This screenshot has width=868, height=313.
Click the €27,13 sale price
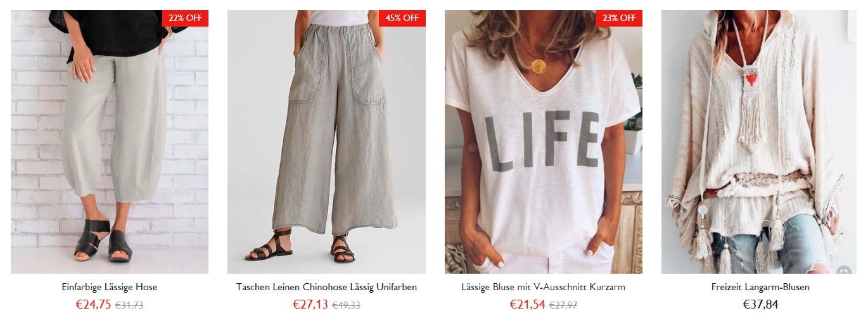pyautogui.click(x=310, y=305)
